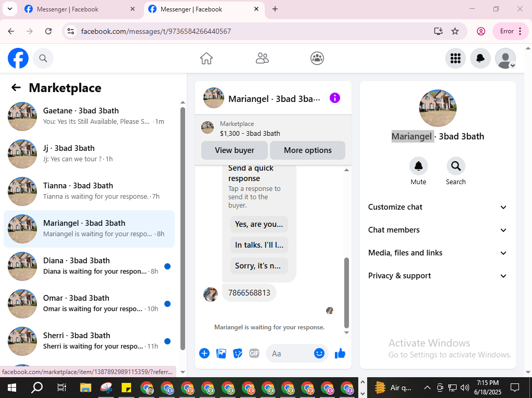This screenshot has height=398, width=532.
Task: Expand the Chat members section
Action: (438, 230)
